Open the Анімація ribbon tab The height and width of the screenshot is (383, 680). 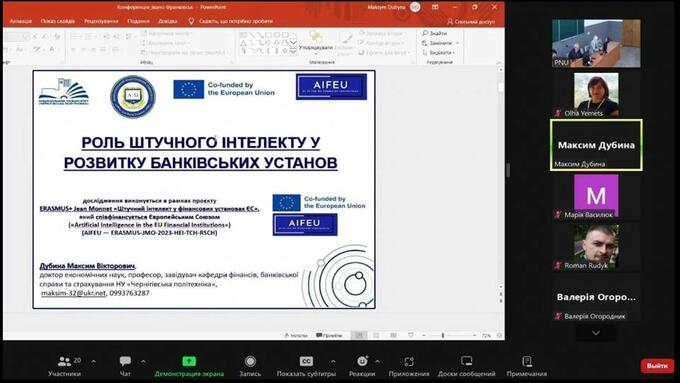click(x=21, y=21)
